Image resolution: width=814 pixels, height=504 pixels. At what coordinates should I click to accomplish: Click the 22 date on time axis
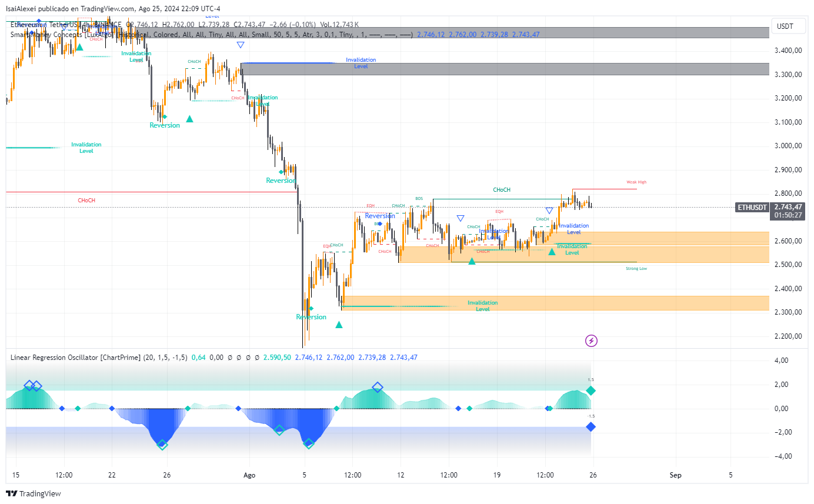click(x=112, y=475)
